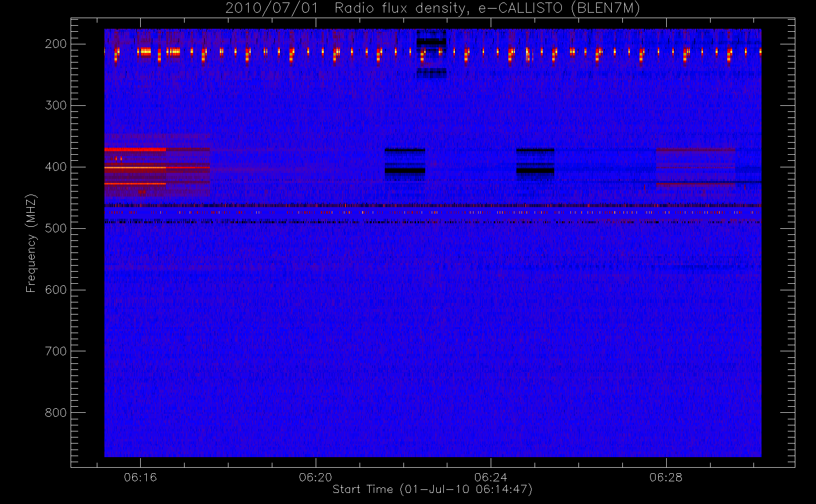
Task: Click the 500 frequency tick label
Action: pos(56,228)
